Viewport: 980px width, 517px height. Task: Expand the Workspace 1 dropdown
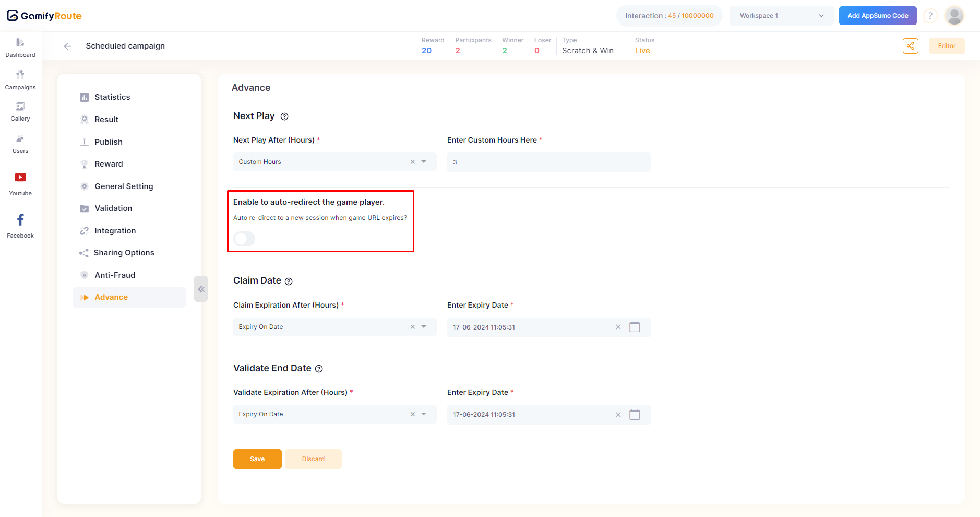click(x=781, y=16)
